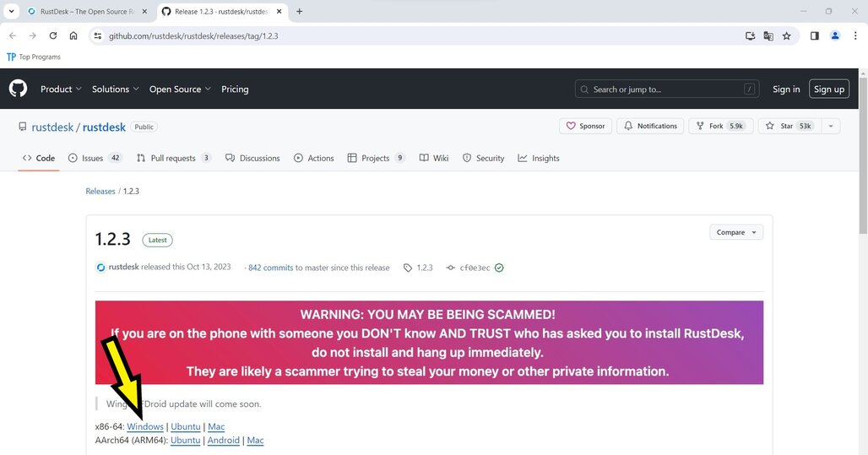Star the repository button
The width and height of the screenshot is (868, 455).
point(789,127)
